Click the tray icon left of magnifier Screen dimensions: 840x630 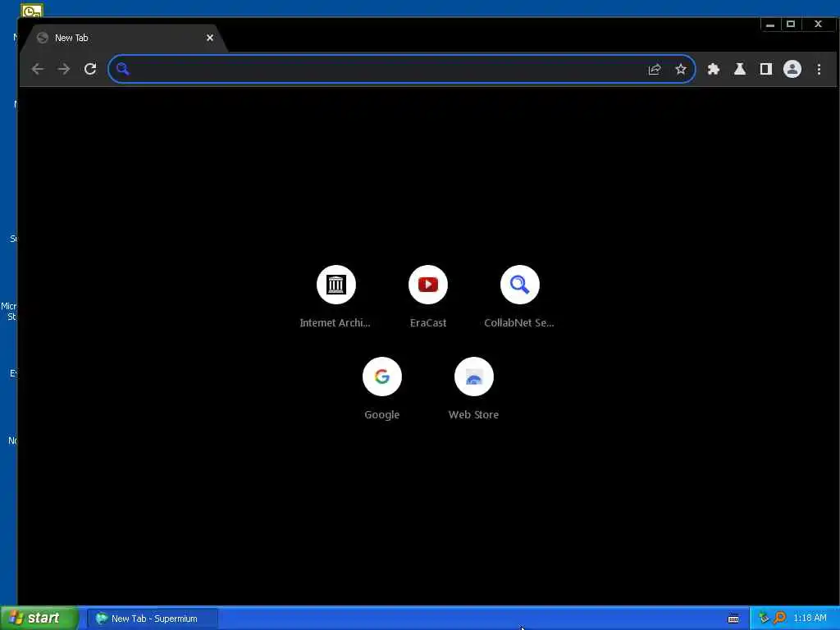pos(764,619)
